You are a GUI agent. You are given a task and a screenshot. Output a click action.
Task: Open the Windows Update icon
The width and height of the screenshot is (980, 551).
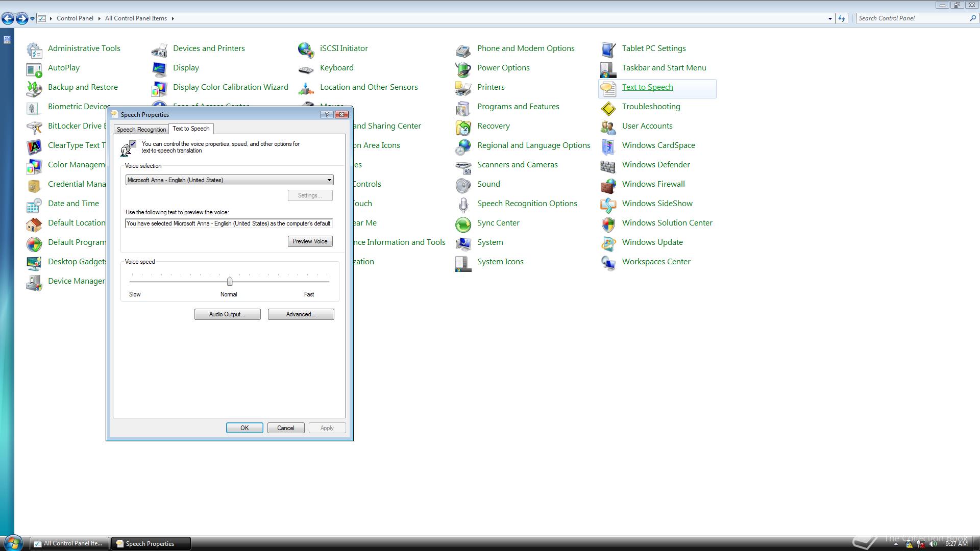pyautogui.click(x=608, y=244)
